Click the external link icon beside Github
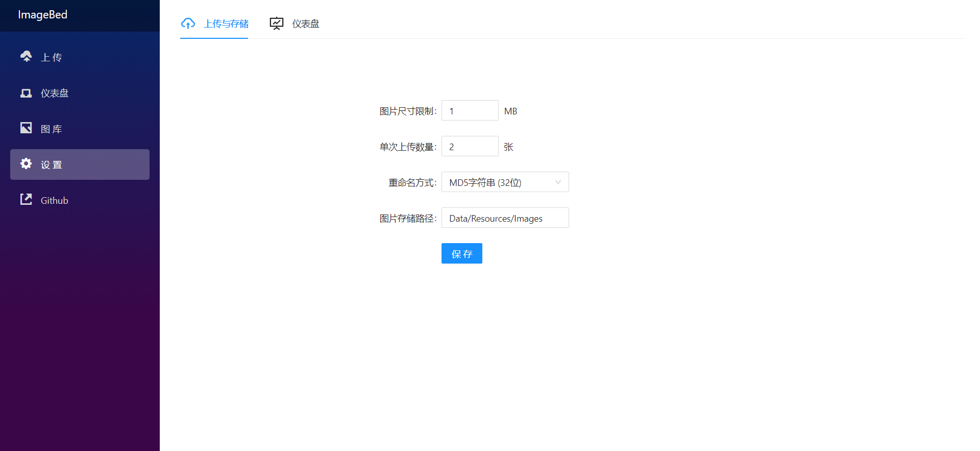This screenshot has height=451, width=980. (x=26, y=200)
